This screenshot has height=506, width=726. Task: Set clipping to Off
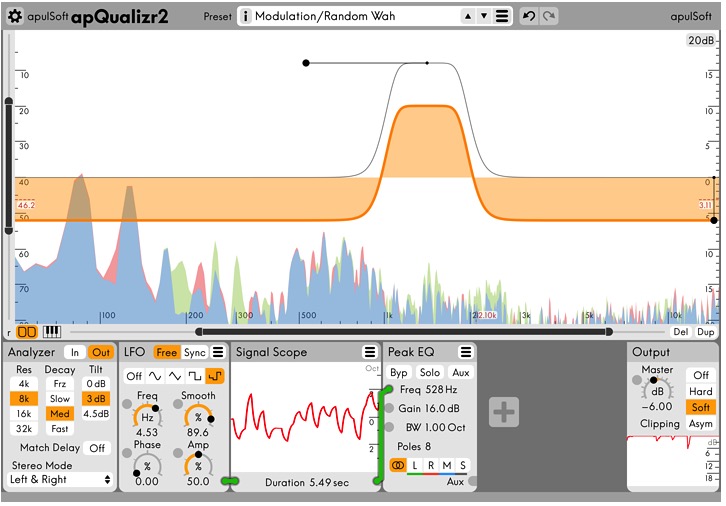(x=701, y=375)
